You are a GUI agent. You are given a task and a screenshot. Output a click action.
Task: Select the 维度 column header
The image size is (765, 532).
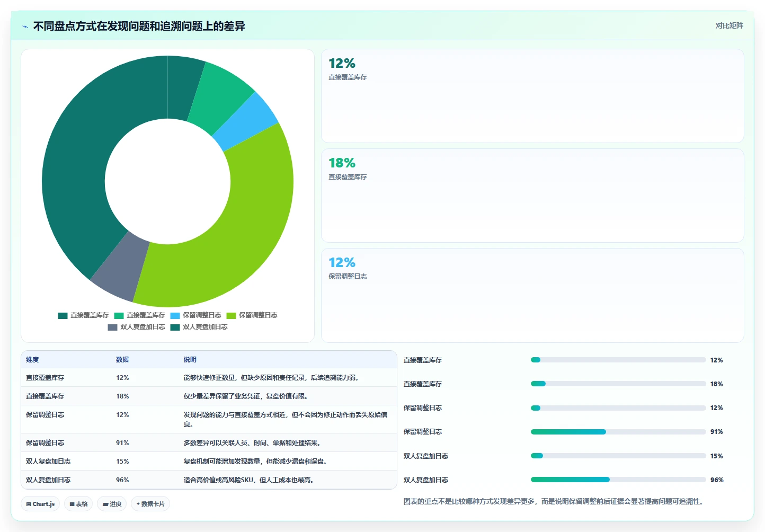click(x=32, y=359)
